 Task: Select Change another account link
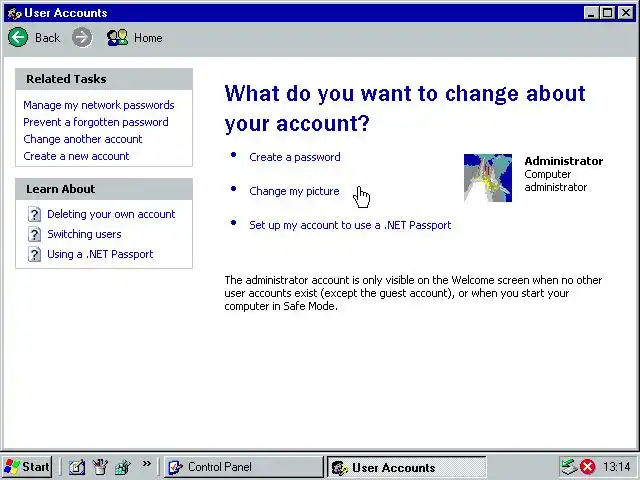(x=83, y=139)
